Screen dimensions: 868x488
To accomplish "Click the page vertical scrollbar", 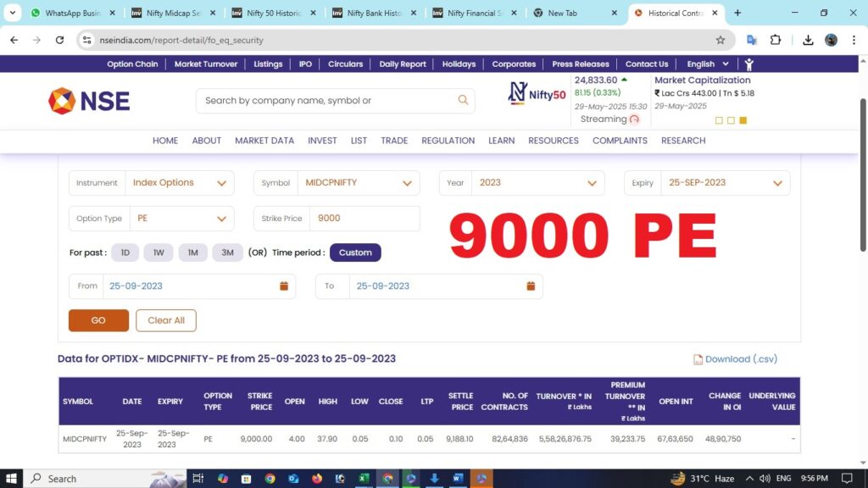I will pos(863,169).
